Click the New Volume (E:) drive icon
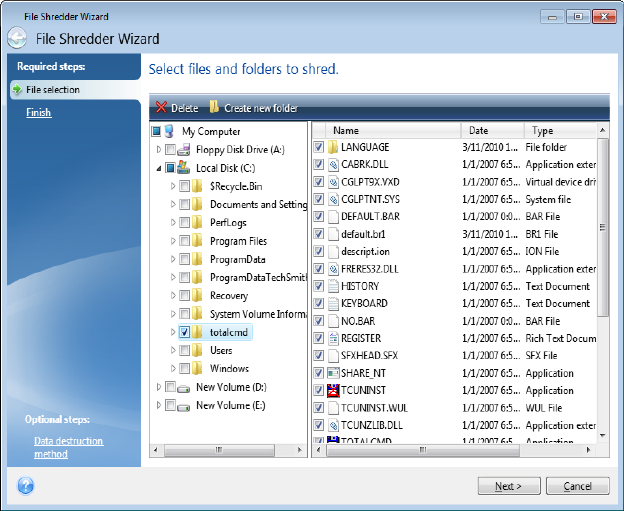Screen dimensions: 624x511 tap(183, 406)
